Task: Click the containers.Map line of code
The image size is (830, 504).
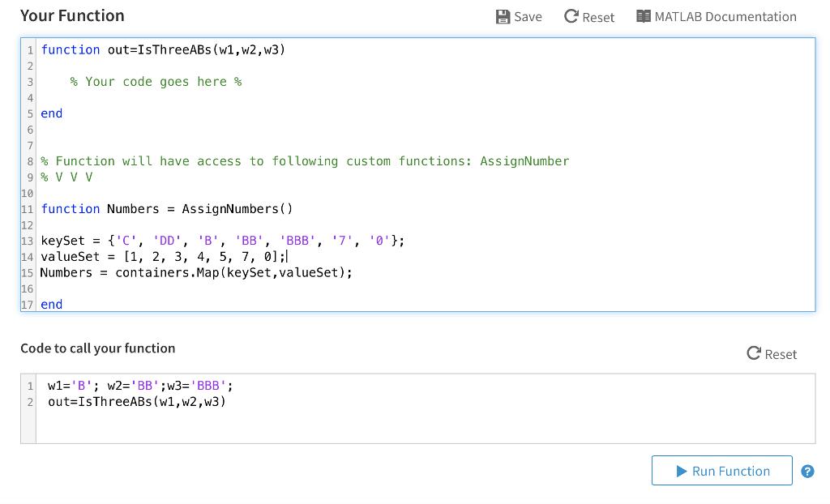Action: (196, 273)
